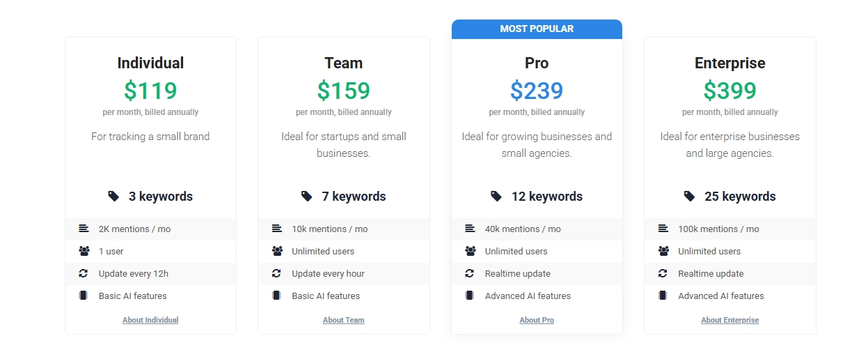The width and height of the screenshot is (868, 352).
Task: Click the Team plan heading
Action: click(343, 63)
